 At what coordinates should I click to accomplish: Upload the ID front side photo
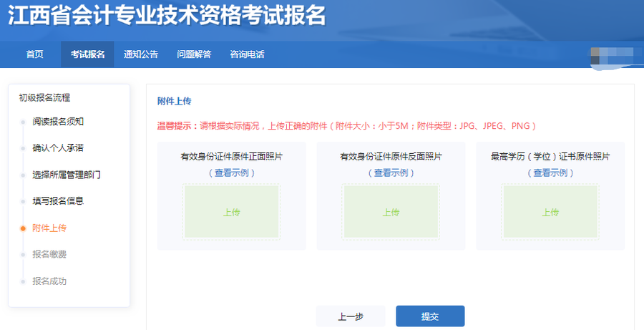pyautogui.click(x=231, y=212)
